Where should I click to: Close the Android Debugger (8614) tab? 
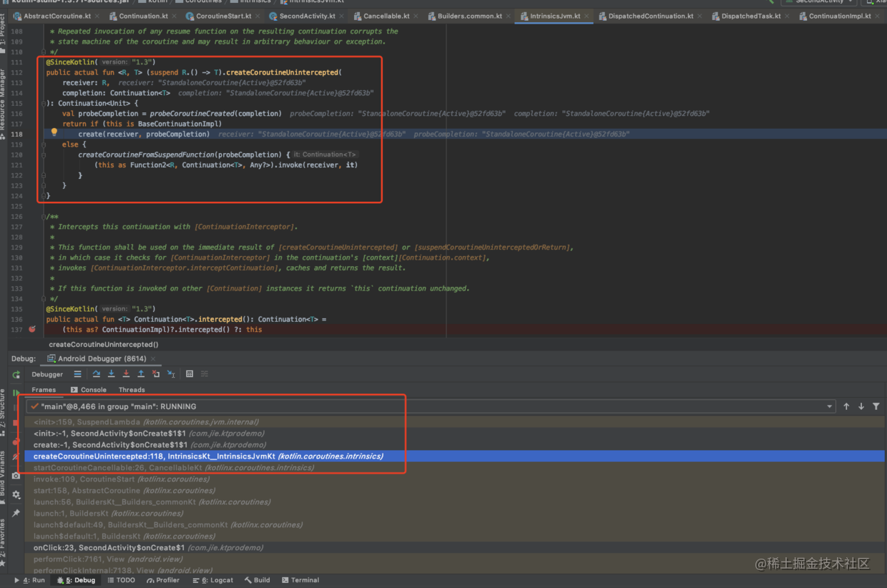point(153,358)
